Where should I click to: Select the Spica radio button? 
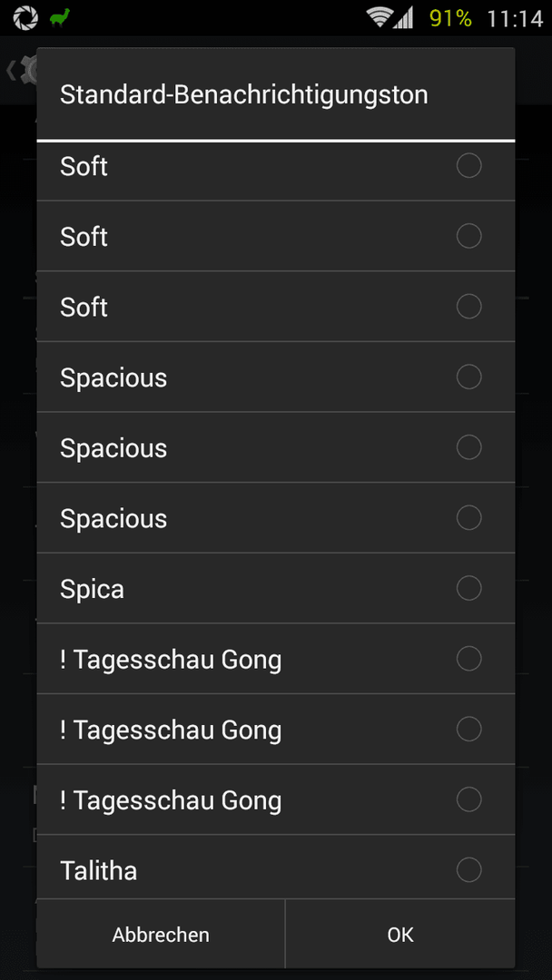[x=468, y=588]
